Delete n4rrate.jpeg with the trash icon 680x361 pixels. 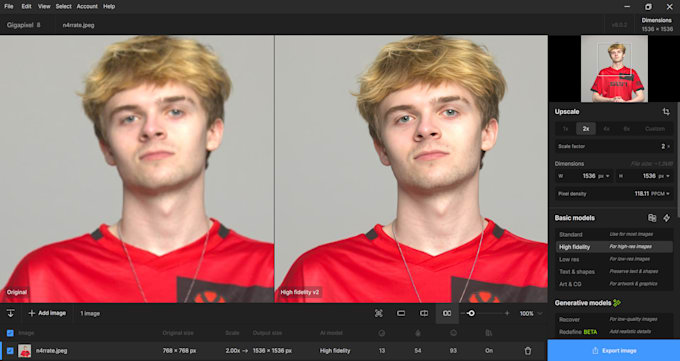[x=528, y=351]
